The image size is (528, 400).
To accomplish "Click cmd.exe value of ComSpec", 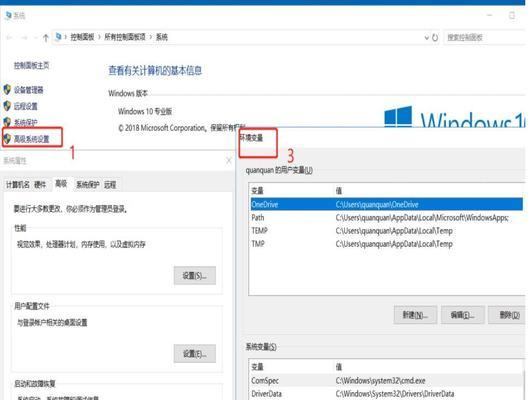I will point(380,381).
